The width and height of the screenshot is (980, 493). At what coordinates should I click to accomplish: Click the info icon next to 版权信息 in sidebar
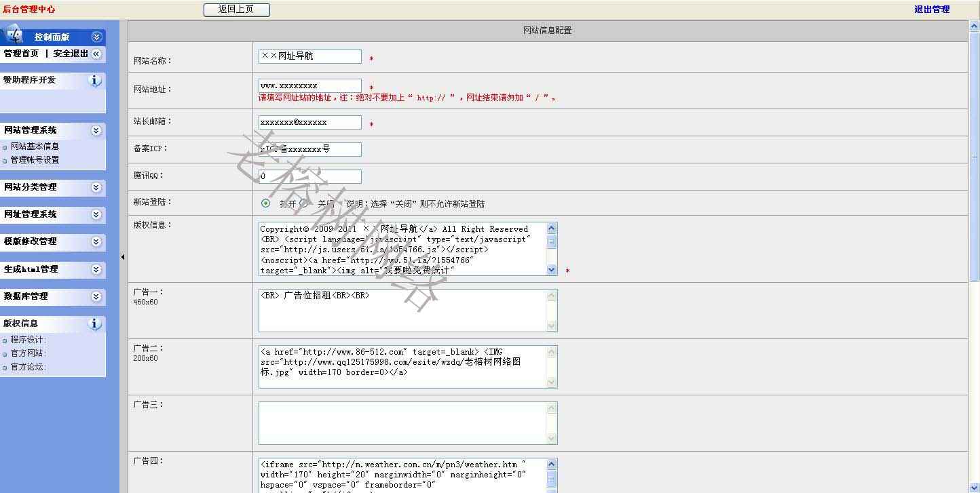(95, 324)
